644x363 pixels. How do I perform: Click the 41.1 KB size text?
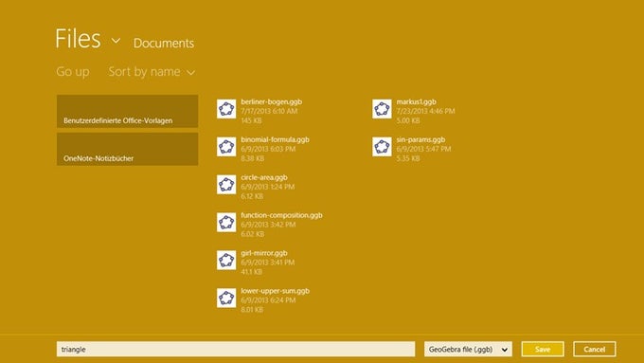251,272
